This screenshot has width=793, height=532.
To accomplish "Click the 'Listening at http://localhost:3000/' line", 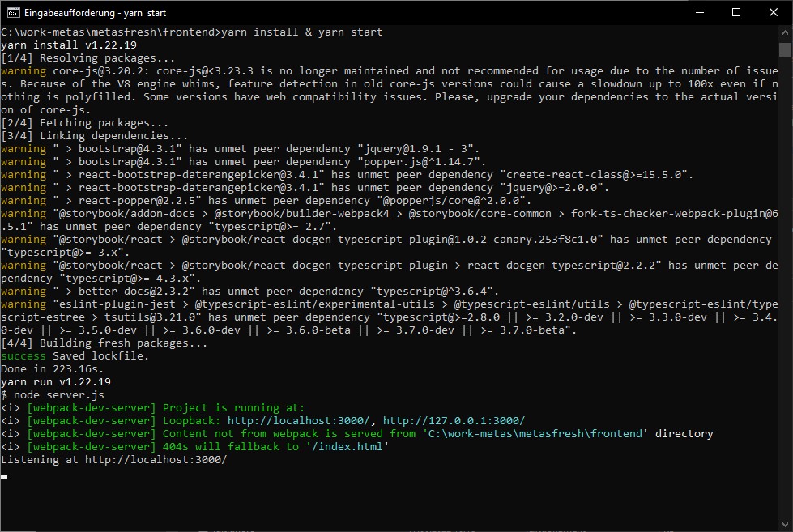I will pos(113,460).
